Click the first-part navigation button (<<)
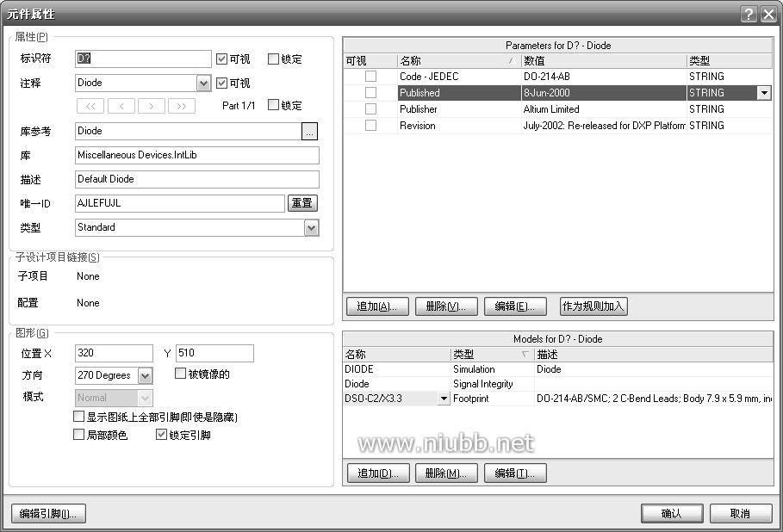Image resolution: width=783 pixels, height=532 pixels. (x=90, y=106)
